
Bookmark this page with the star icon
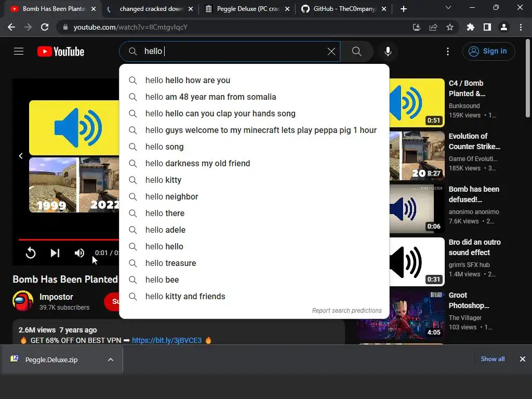point(450,27)
